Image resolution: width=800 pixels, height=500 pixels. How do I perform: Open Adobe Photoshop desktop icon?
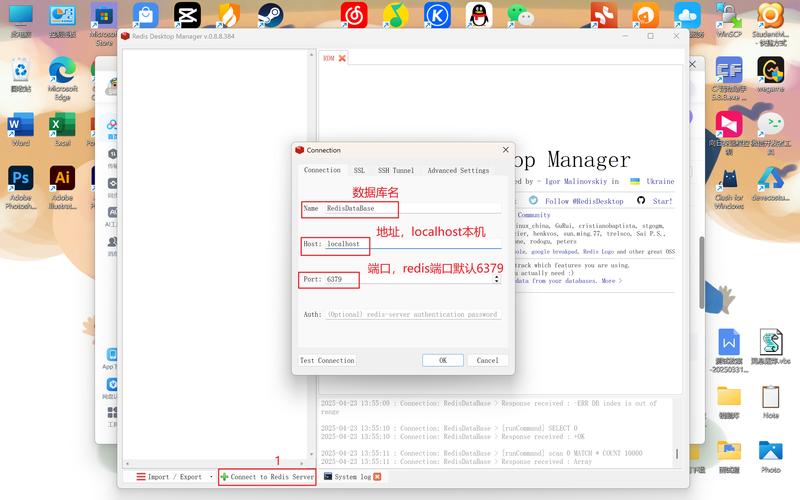point(21,187)
